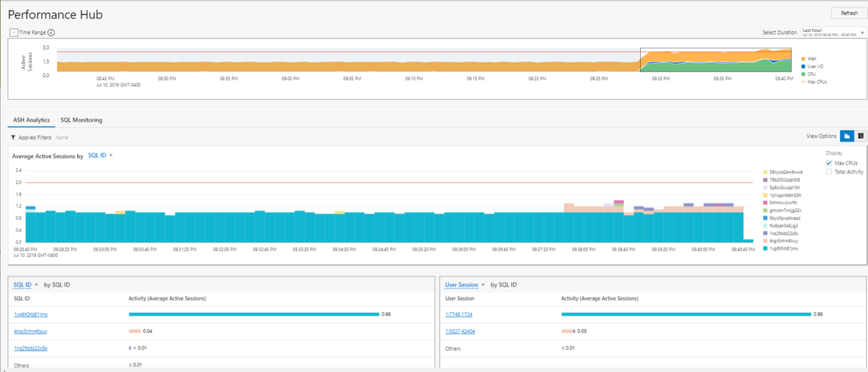Open the Select Duration dropdown
868x372 pixels.
coord(833,32)
